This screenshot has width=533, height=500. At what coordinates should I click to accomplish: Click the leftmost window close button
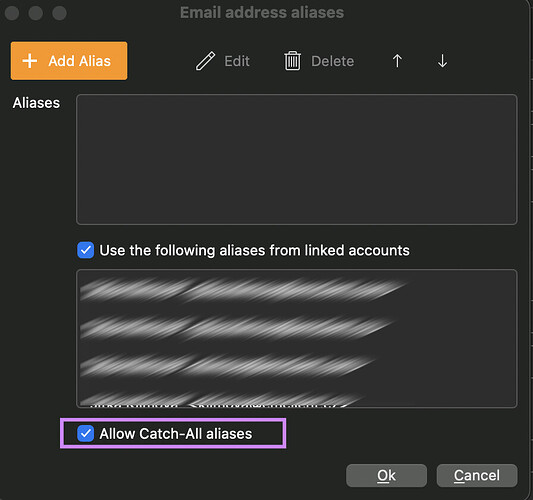[x=12, y=13]
